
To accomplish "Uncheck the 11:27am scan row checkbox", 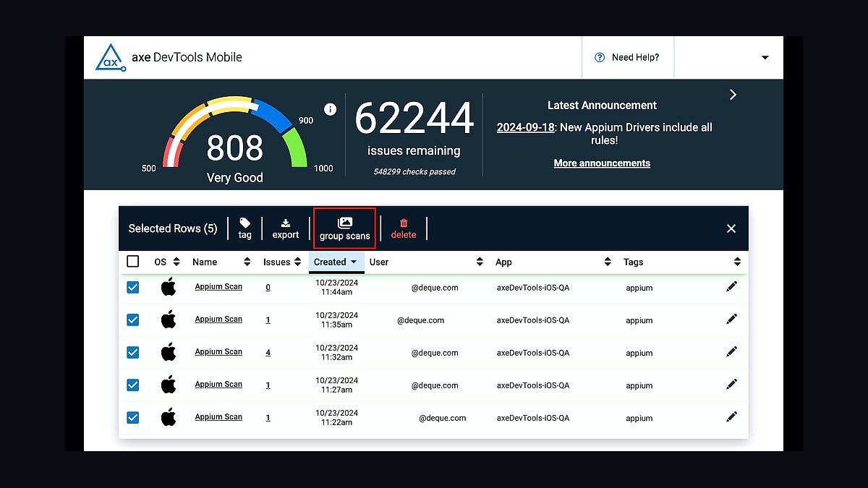I will (x=133, y=385).
